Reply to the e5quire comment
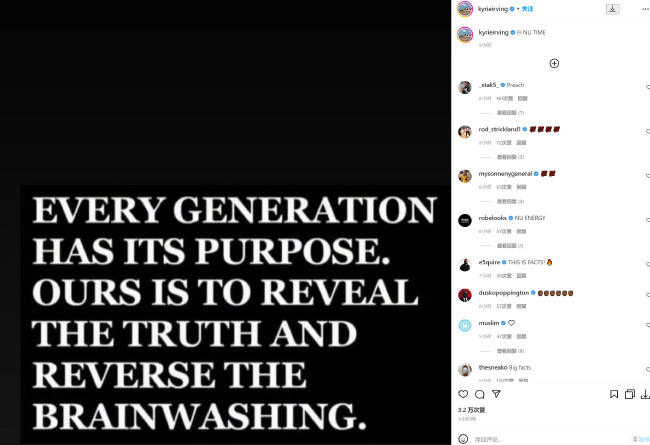Screen dimensions: 650x445 point(521,276)
